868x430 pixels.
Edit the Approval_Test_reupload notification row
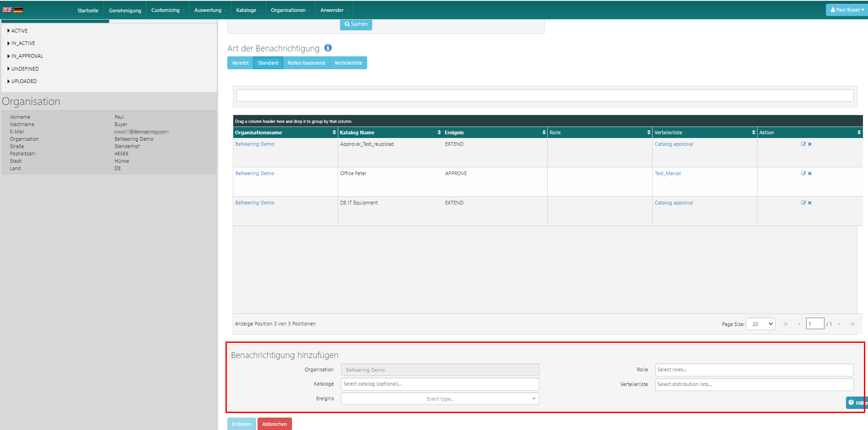pos(803,144)
